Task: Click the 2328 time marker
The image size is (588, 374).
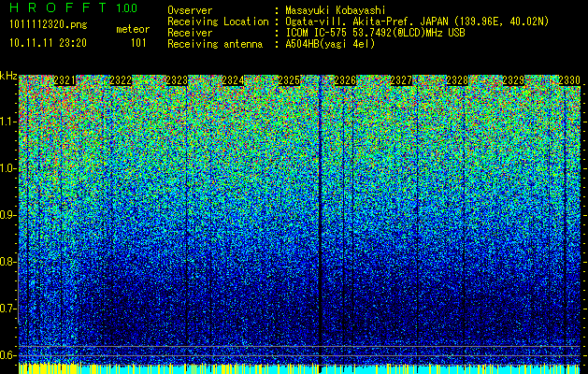Action: (457, 80)
